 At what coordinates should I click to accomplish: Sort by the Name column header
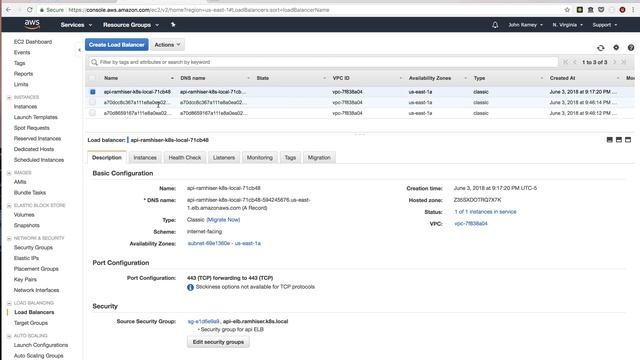(111, 78)
